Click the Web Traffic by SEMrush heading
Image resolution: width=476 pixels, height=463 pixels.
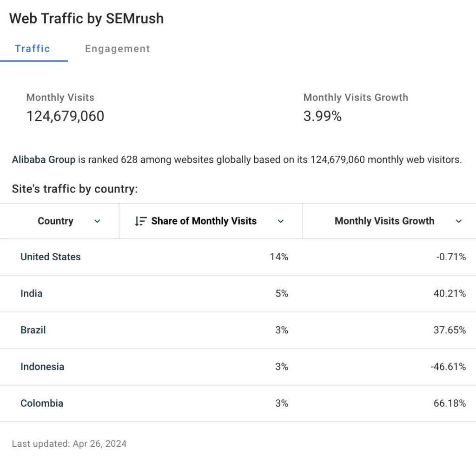(86, 19)
